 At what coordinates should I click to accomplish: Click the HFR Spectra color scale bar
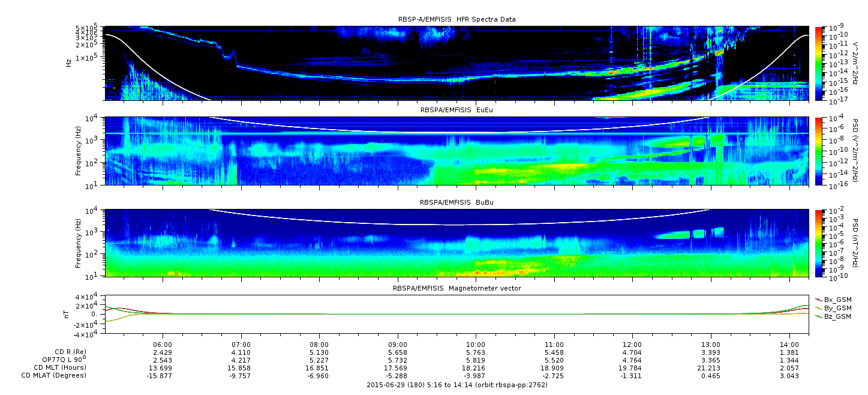click(x=819, y=63)
